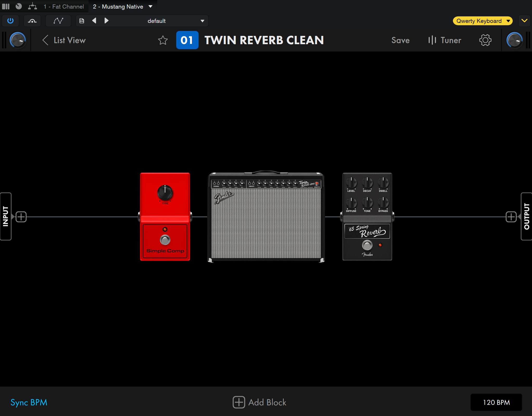Add a block before the OUTPUT
Viewport: 532px width, 416px height.
[511, 217]
